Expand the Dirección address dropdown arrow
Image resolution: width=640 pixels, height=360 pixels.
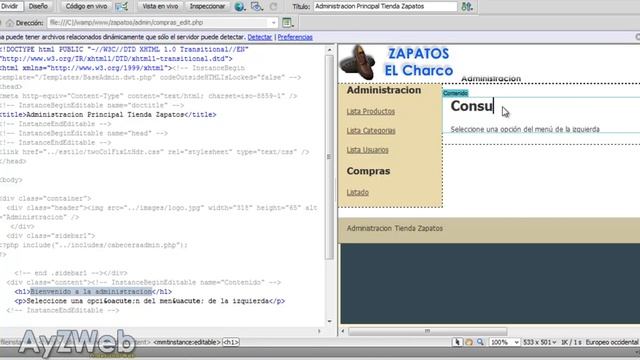pos(273,23)
